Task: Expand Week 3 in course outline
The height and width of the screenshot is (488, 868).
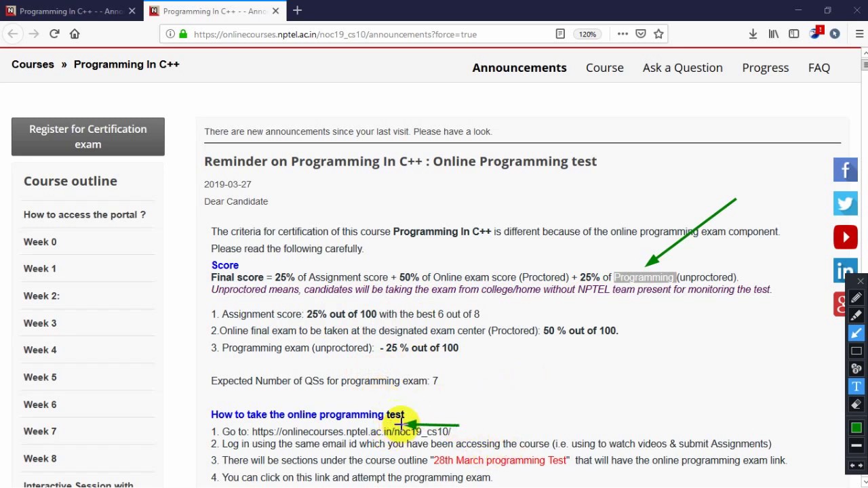Action: coord(40,323)
